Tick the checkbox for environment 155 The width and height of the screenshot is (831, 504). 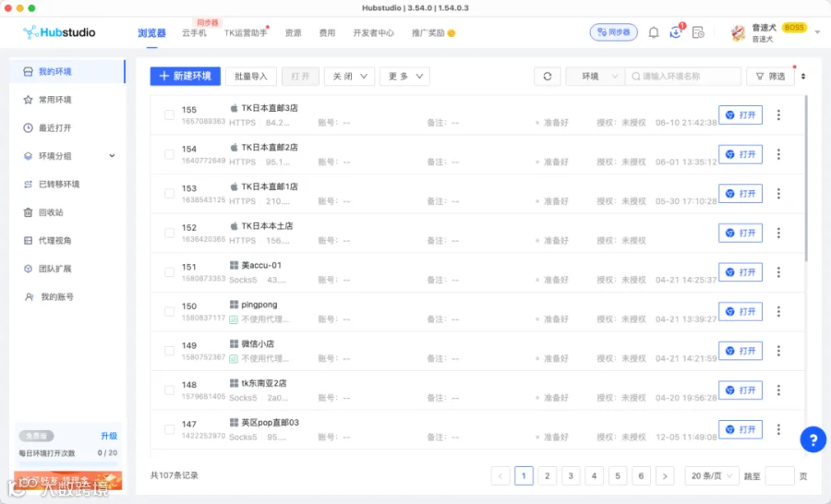(x=169, y=115)
